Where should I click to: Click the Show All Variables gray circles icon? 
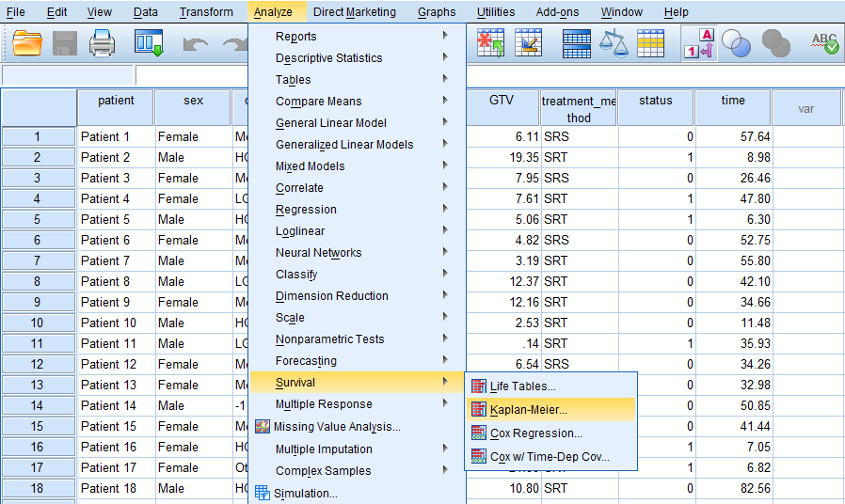click(x=776, y=43)
